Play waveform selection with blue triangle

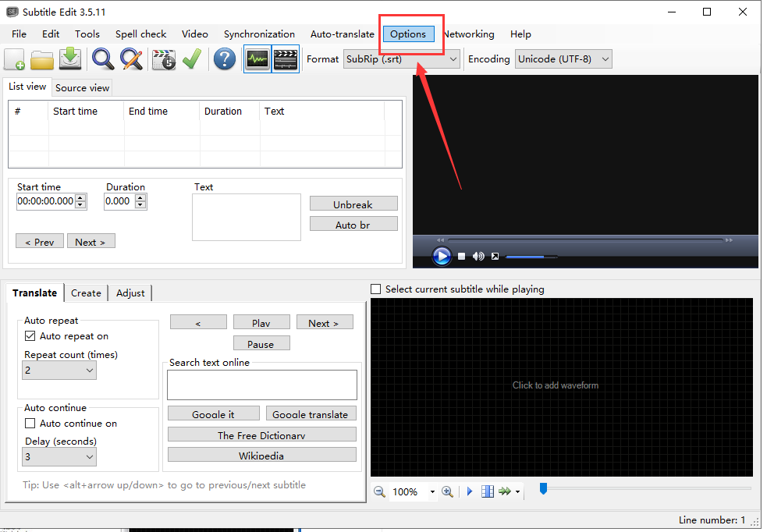click(x=470, y=491)
